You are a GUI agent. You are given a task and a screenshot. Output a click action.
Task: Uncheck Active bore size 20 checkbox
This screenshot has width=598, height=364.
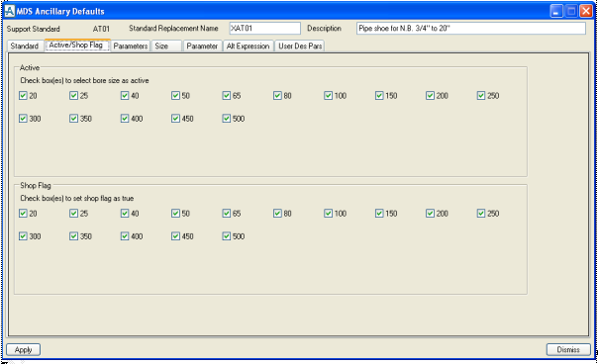(23, 95)
